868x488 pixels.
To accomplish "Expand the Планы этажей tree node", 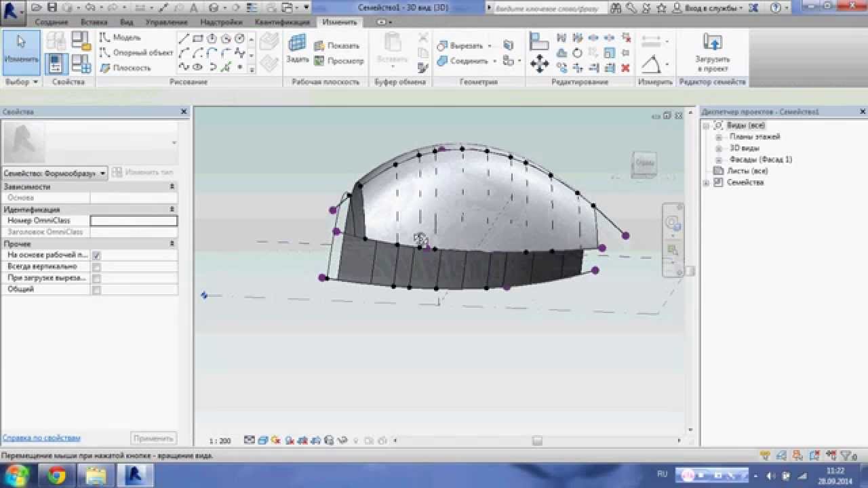I will point(719,136).
